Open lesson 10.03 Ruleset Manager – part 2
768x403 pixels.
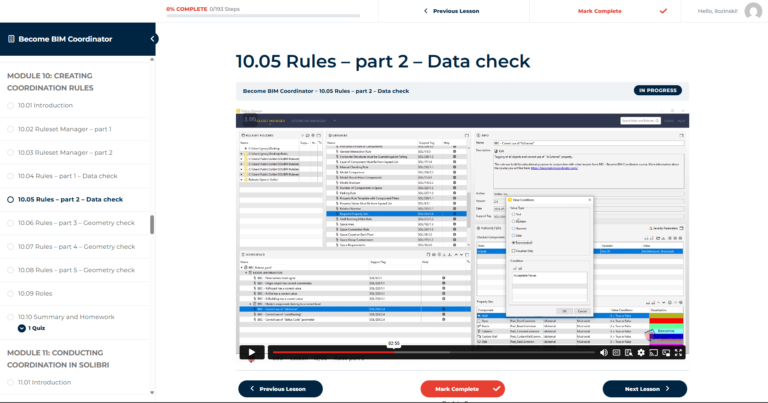[x=65, y=152]
